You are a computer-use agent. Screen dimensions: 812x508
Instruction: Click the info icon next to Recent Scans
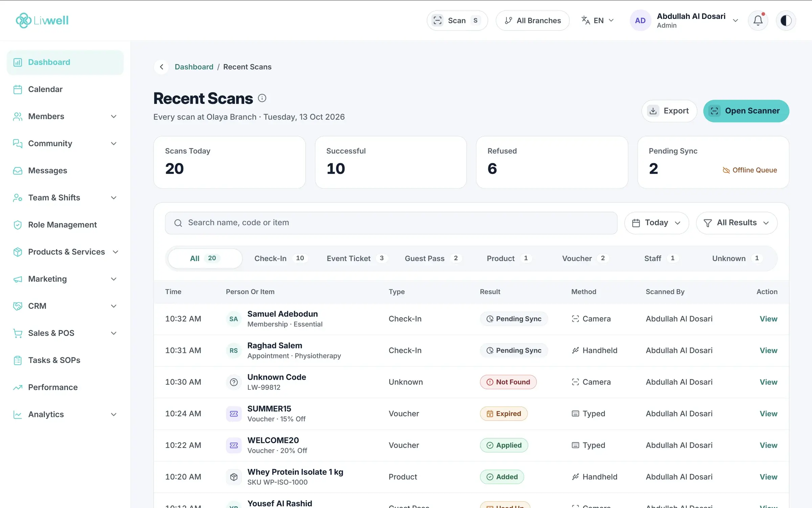tap(262, 98)
